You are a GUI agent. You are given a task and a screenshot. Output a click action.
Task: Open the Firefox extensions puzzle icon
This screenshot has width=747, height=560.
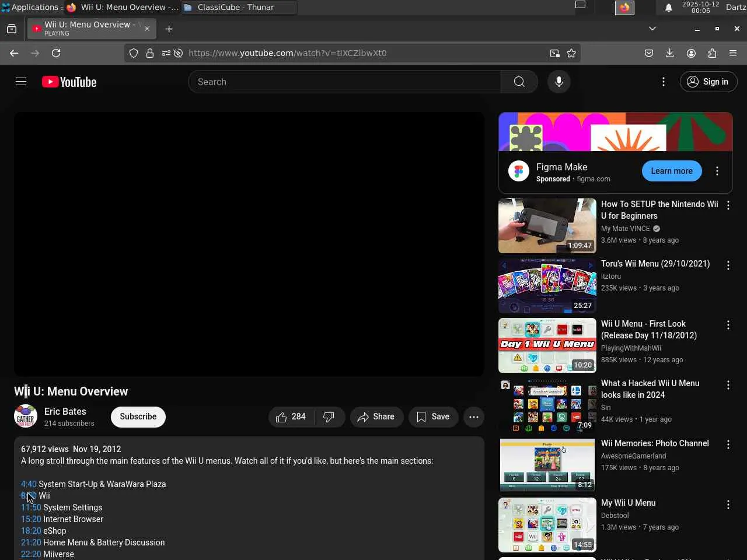[712, 53]
